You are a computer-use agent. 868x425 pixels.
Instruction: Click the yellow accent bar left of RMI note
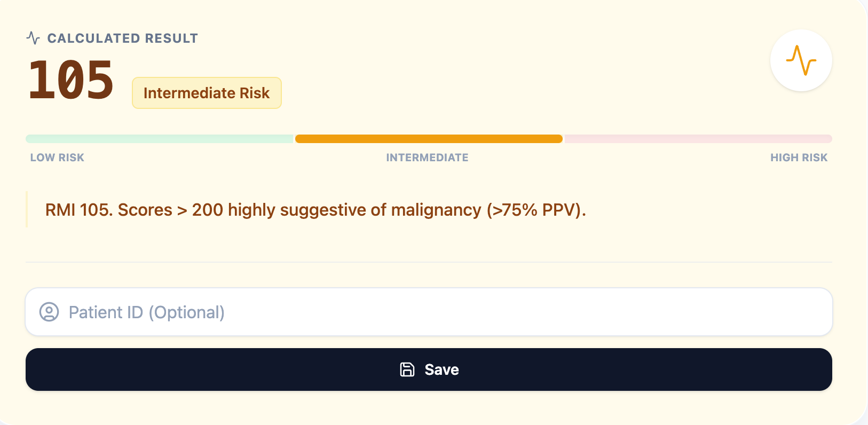tap(27, 209)
